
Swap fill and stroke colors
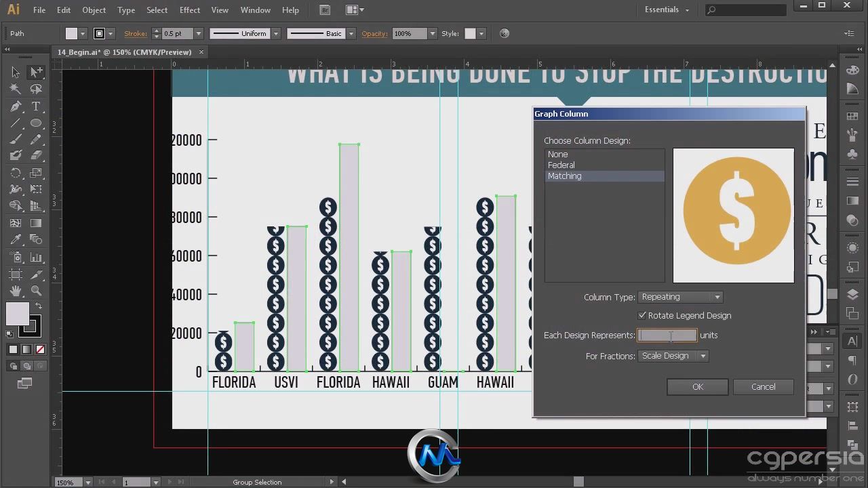(39, 306)
